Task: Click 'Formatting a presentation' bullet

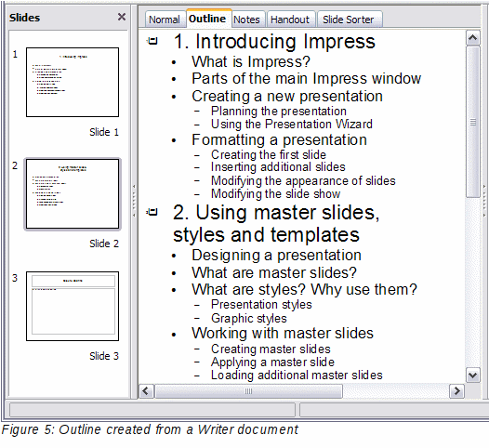Action: click(279, 139)
